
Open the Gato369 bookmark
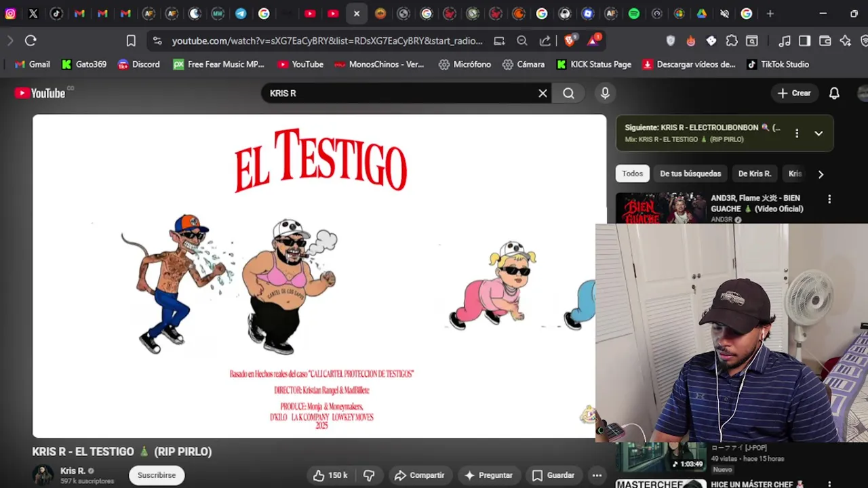pyautogui.click(x=83, y=64)
